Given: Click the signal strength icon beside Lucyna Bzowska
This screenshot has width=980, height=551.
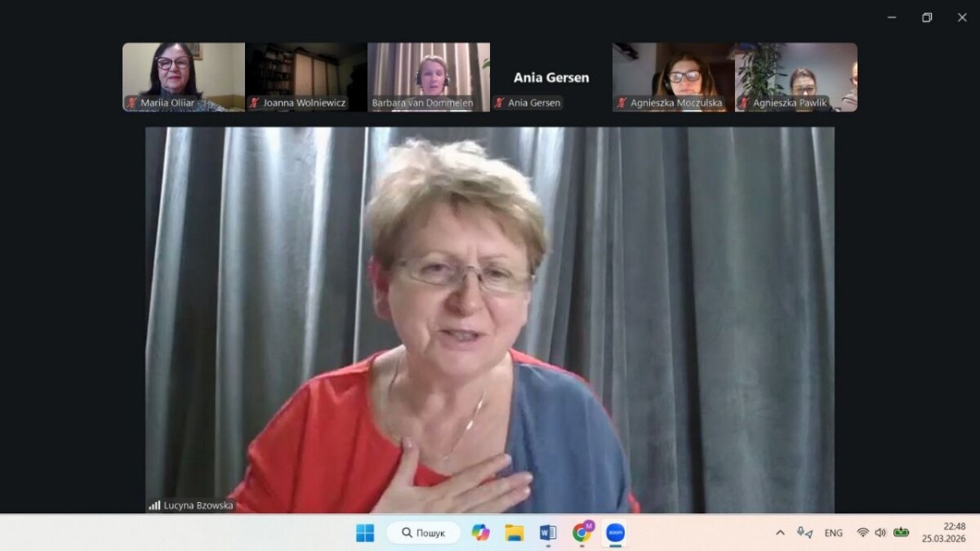Looking at the screenshot, I should click(x=154, y=505).
